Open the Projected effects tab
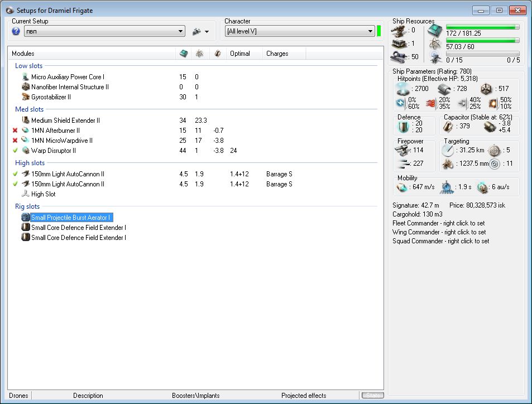Screen dimensions: 532x404 [304, 396]
